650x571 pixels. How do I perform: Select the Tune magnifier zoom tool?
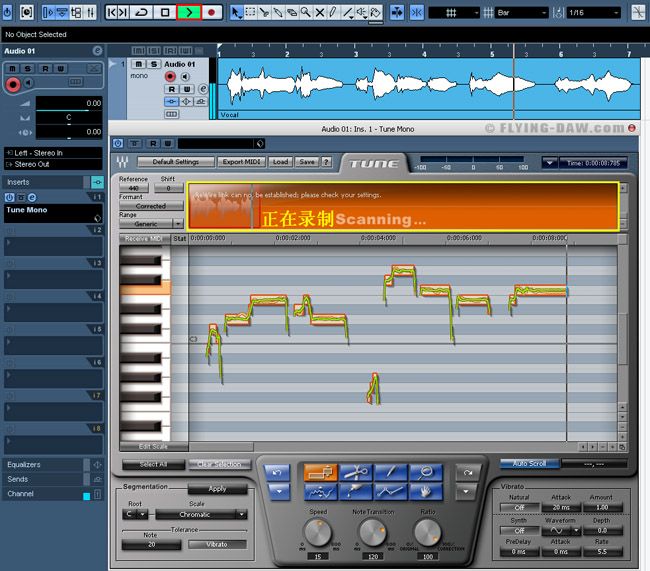tap(426, 472)
